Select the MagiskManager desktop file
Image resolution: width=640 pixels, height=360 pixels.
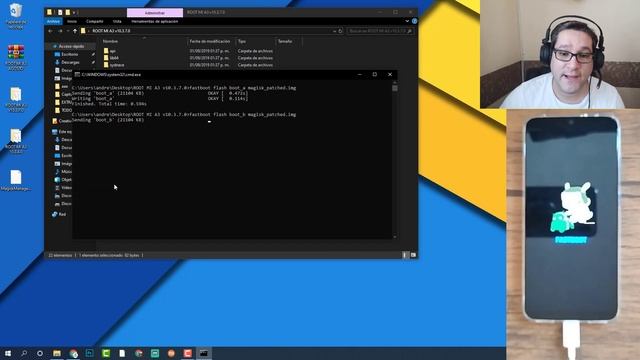(16, 180)
